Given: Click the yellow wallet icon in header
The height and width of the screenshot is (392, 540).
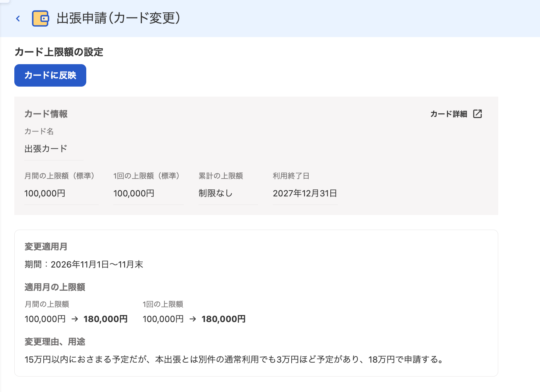Looking at the screenshot, I should [x=40, y=19].
